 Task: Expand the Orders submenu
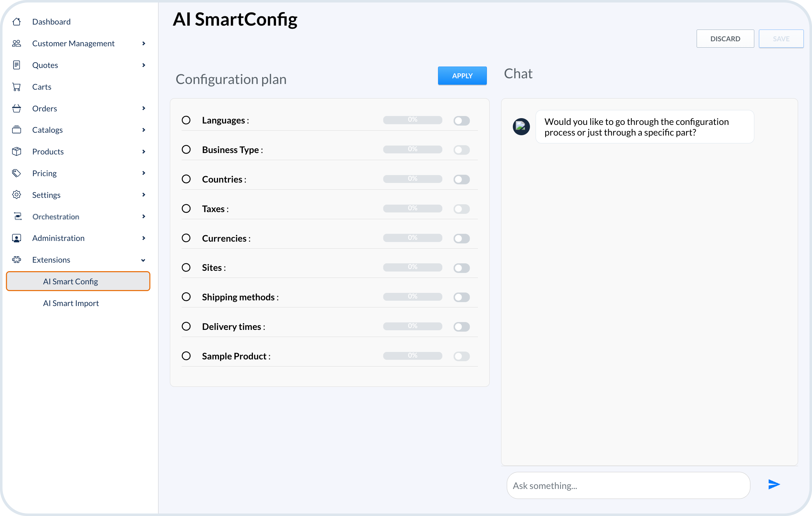click(144, 108)
